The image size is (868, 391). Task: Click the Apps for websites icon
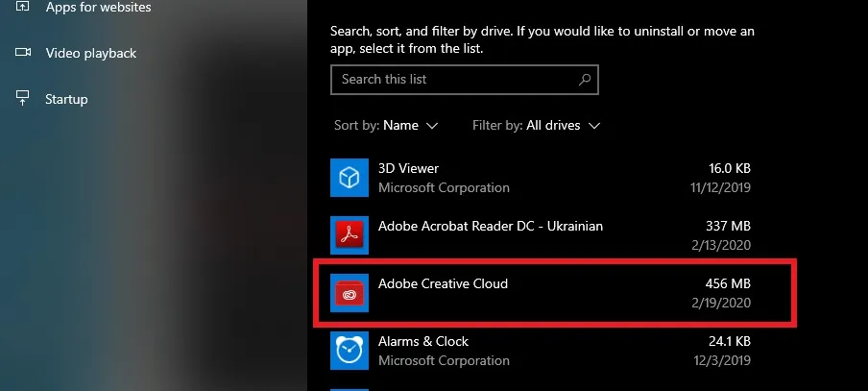(x=23, y=8)
